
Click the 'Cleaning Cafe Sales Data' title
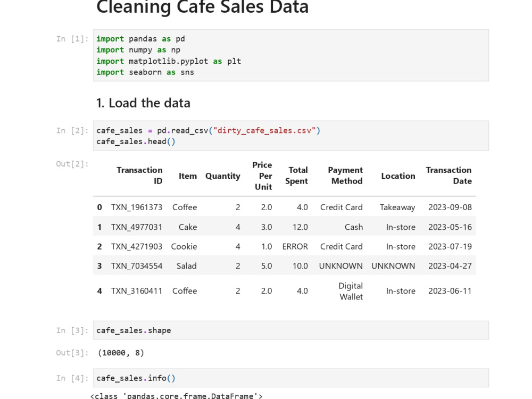[203, 7]
